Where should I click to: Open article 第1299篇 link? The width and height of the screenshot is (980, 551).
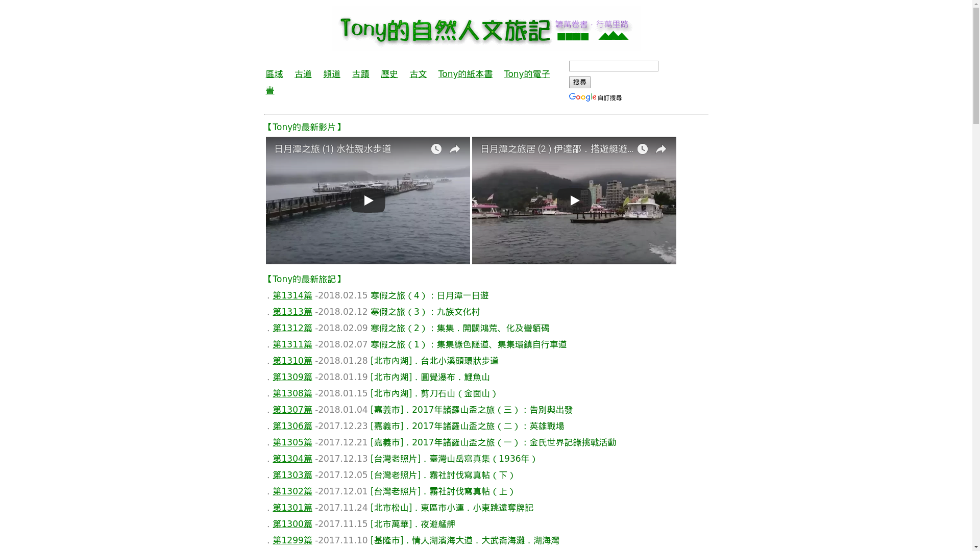click(292, 541)
